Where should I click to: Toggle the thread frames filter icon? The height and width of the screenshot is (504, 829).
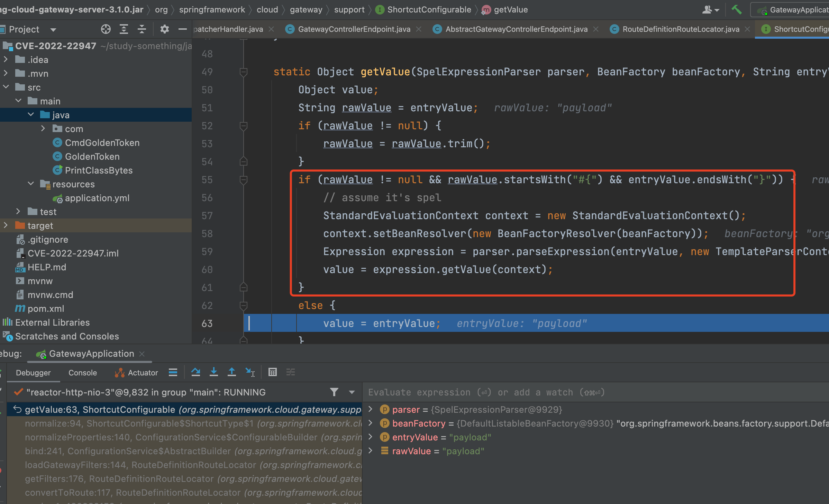click(334, 392)
